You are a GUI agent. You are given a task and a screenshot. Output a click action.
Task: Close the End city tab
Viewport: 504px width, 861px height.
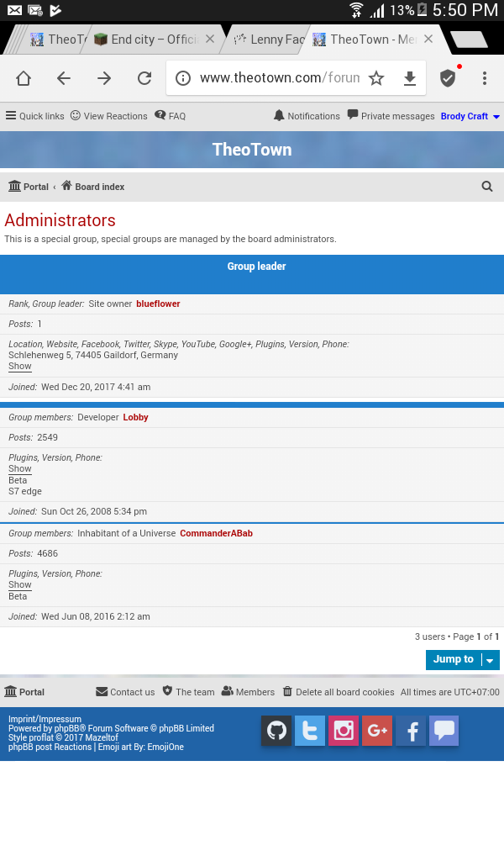(x=209, y=39)
